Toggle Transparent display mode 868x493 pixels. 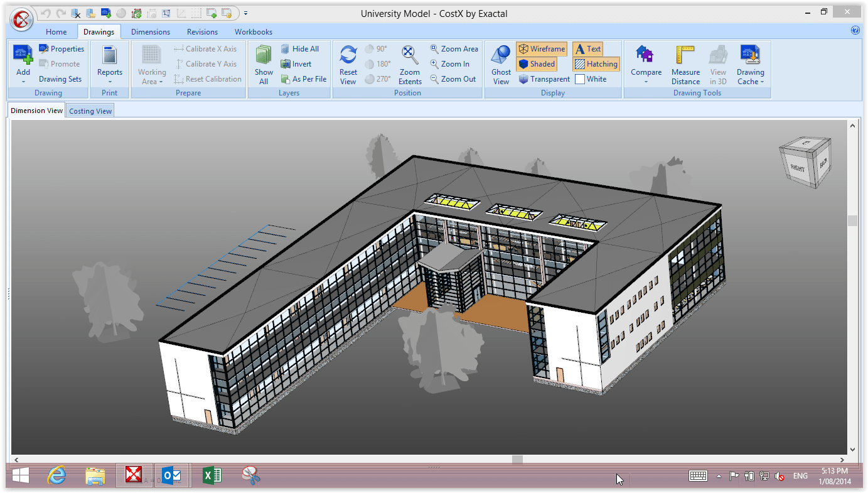click(544, 79)
